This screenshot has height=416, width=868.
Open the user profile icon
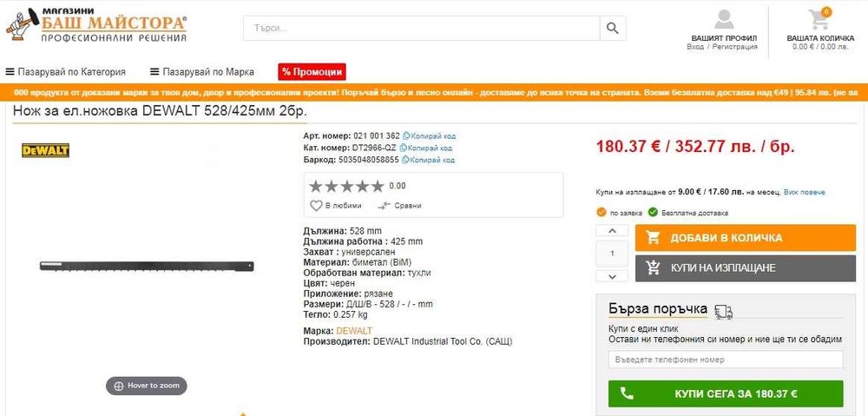point(724,19)
